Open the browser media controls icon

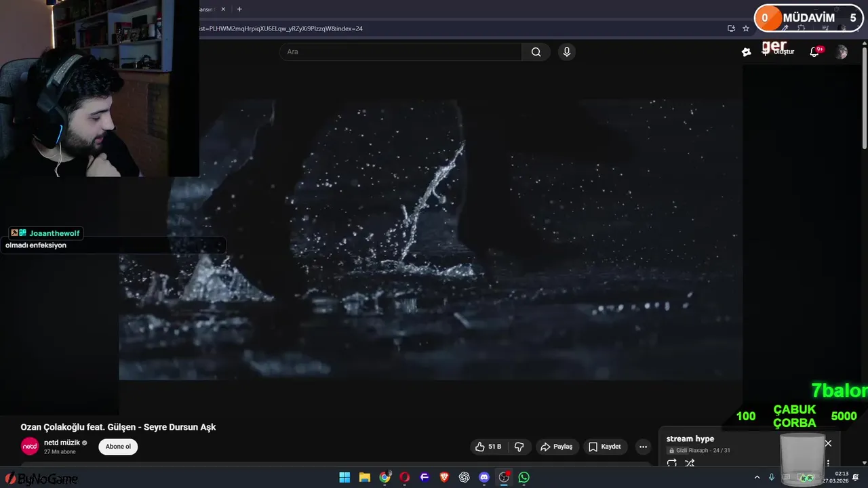coord(825,28)
